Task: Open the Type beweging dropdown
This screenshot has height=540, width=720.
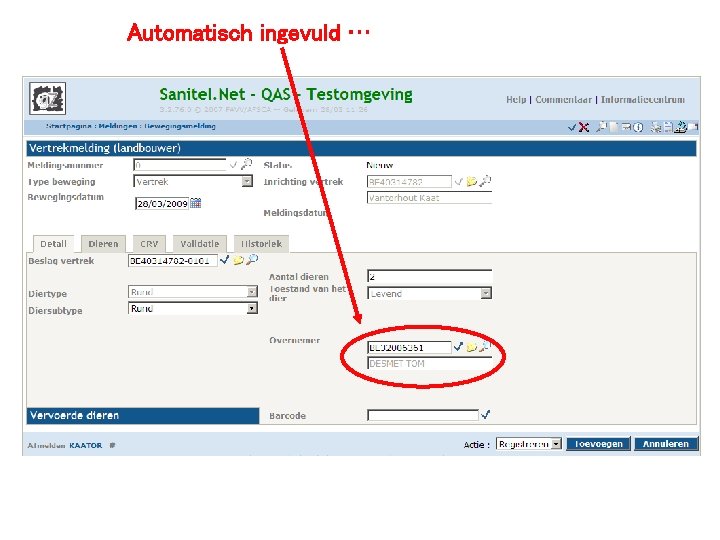Action: tap(247, 181)
